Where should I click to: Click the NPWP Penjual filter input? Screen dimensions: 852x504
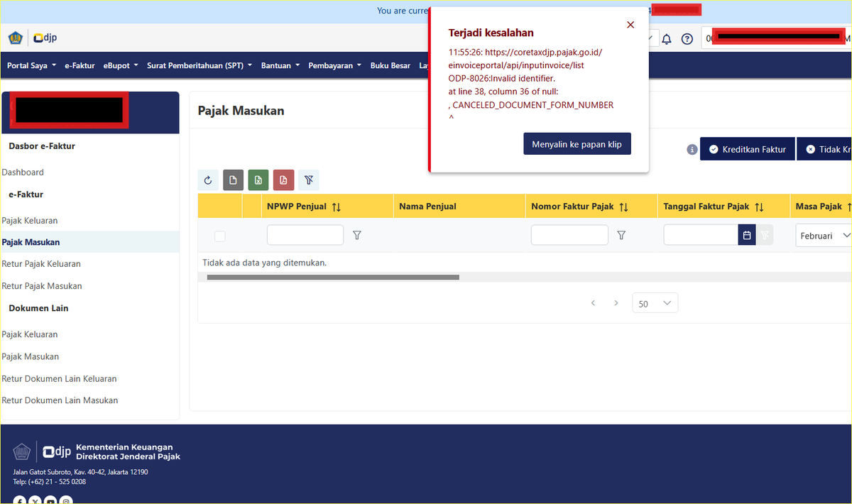click(305, 235)
